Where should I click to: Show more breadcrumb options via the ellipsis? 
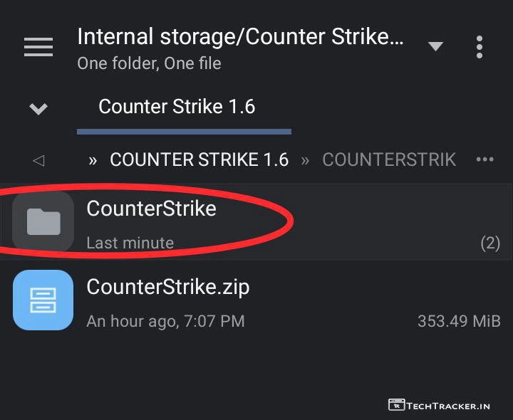point(484,159)
